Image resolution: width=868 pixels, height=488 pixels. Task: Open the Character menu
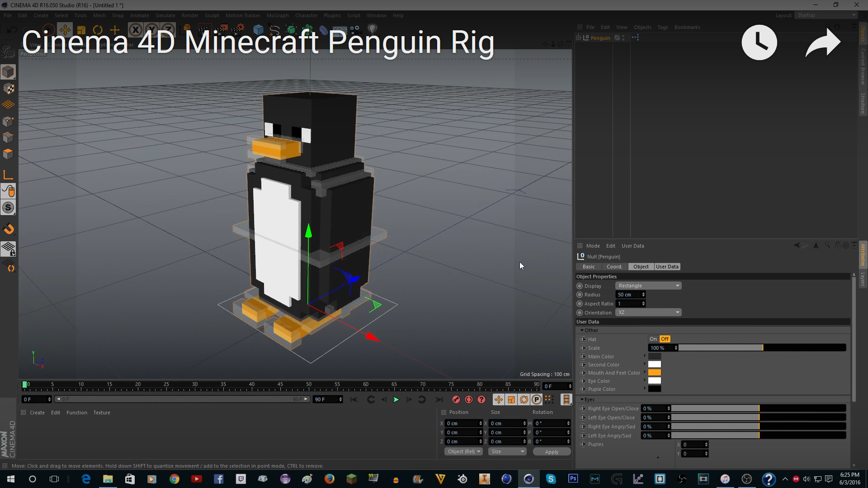tap(307, 15)
